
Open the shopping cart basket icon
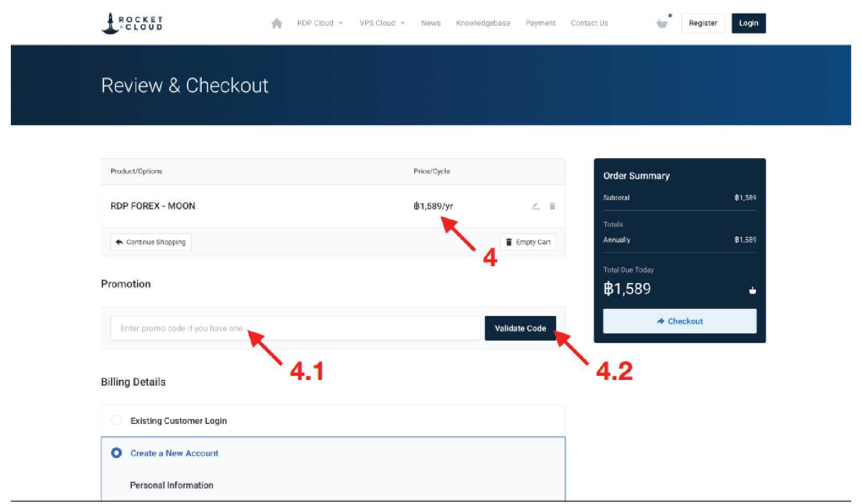pyautogui.click(x=662, y=23)
